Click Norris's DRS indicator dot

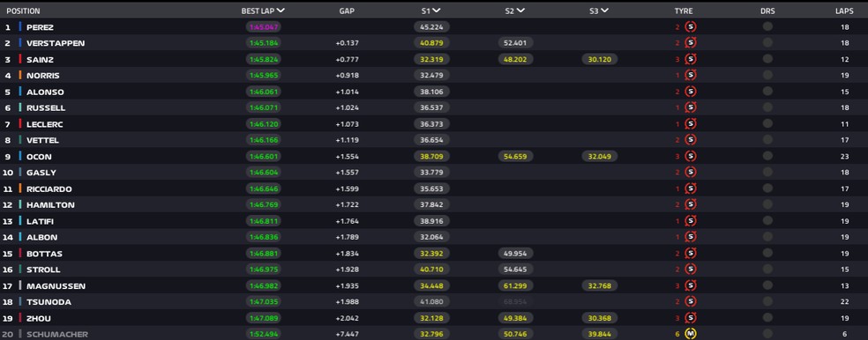[x=767, y=75]
